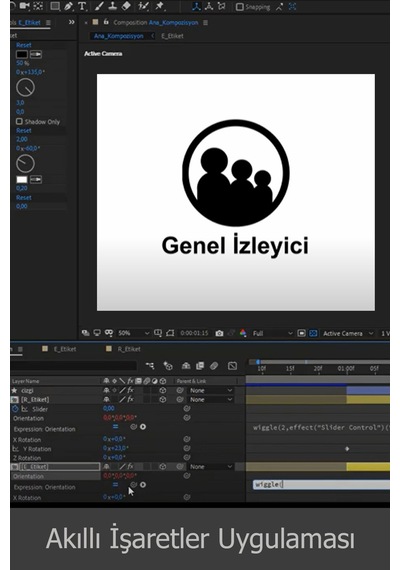This screenshot has width=400, height=570.
Task: Open the Active Camera view dropdown
Action: click(348, 333)
